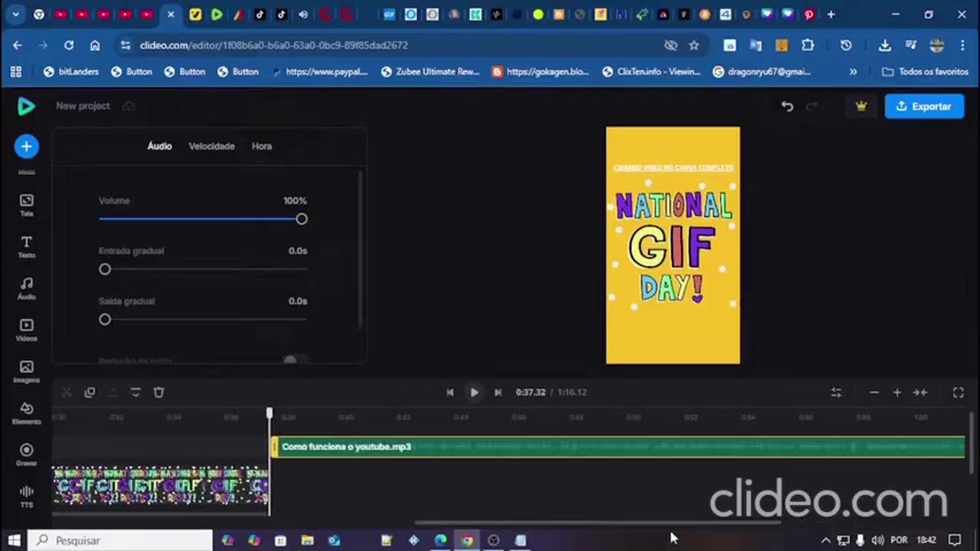Reload the Clideo page
This screenshot has height=551, width=980.
pyautogui.click(x=69, y=45)
